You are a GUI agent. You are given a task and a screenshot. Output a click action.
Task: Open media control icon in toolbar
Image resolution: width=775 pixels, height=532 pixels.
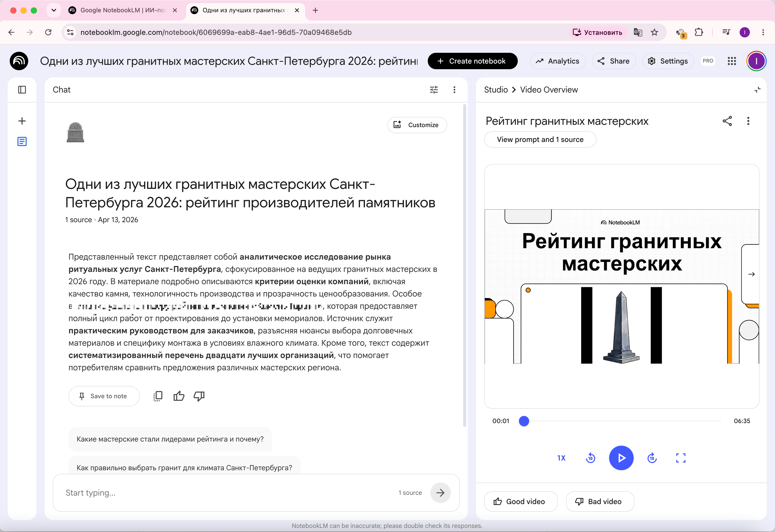[x=726, y=32]
